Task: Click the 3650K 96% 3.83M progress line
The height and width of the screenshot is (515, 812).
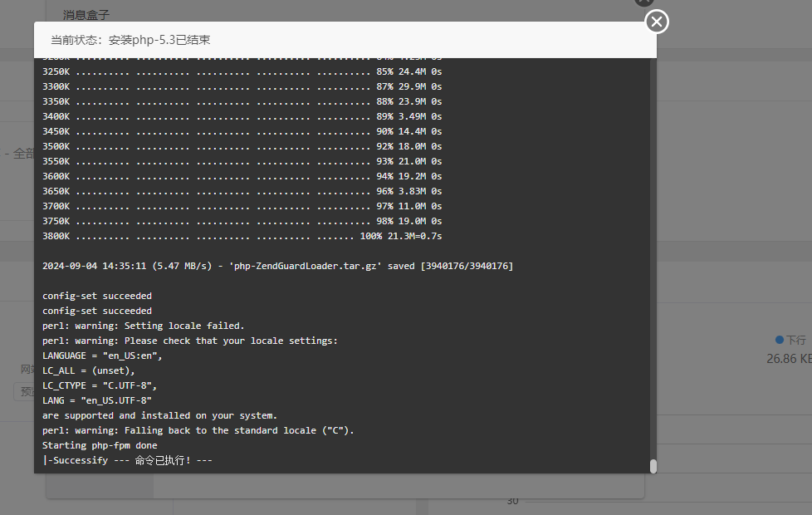Action: pyautogui.click(x=242, y=191)
